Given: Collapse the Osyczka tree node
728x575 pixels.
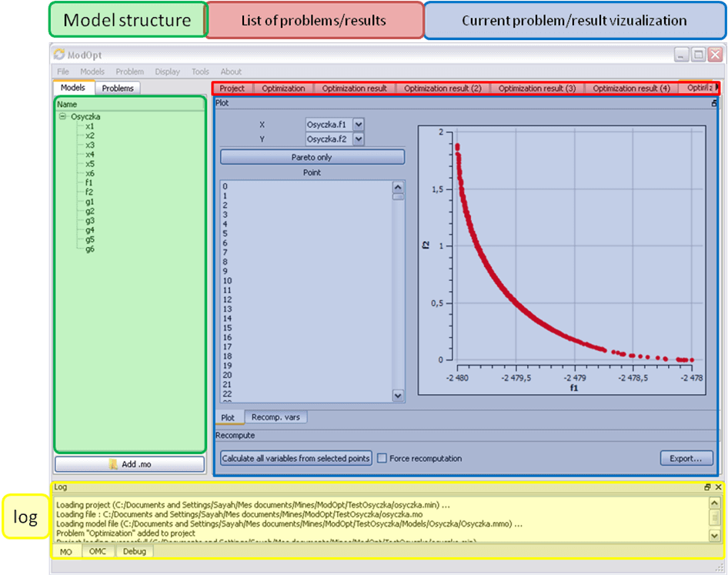Looking at the screenshot, I should pos(62,117).
